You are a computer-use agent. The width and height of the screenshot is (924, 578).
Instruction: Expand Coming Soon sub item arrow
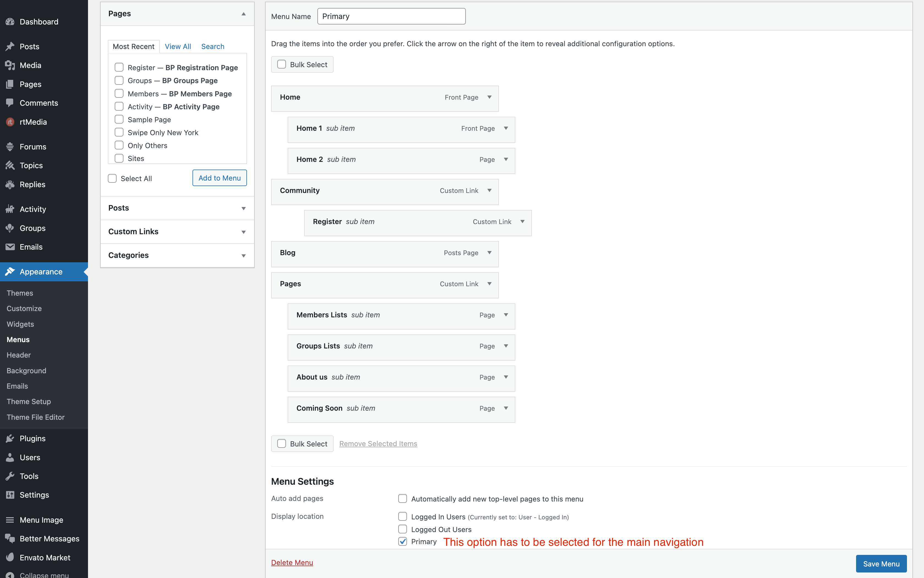(x=506, y=408)
